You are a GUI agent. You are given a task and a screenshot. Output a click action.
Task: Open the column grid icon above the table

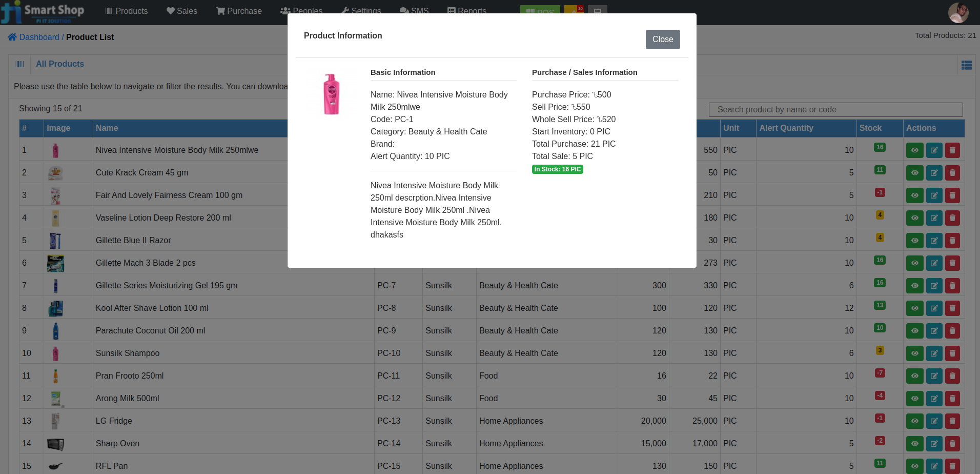[x=967, y=65]
